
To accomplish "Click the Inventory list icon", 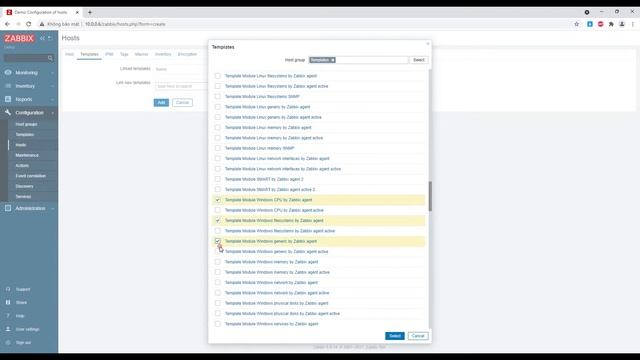I will [8, 86].
